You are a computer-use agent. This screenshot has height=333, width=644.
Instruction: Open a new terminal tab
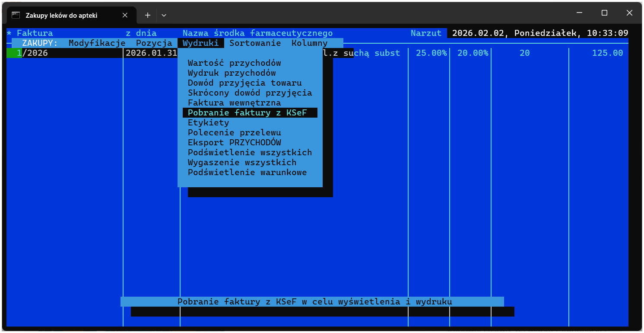(147, 15)
